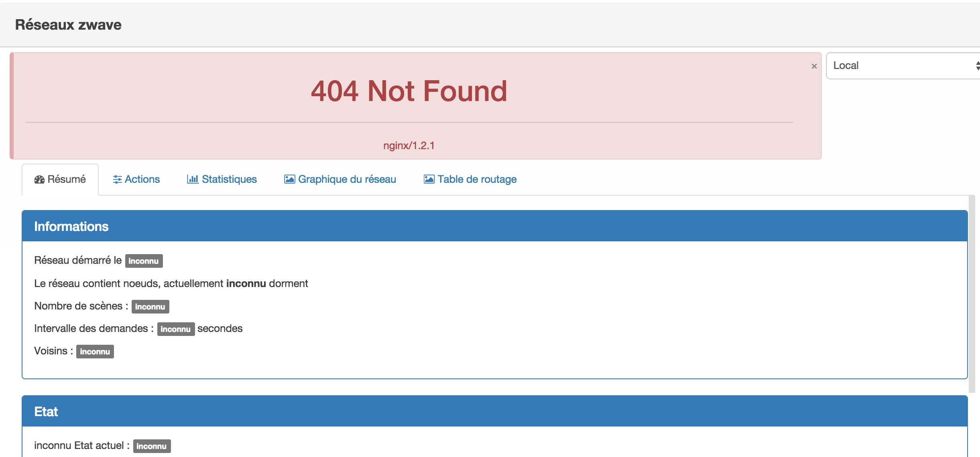Open the Table de routage tab
This screenshot has height=457, width=980.
[x=470, y=179]
